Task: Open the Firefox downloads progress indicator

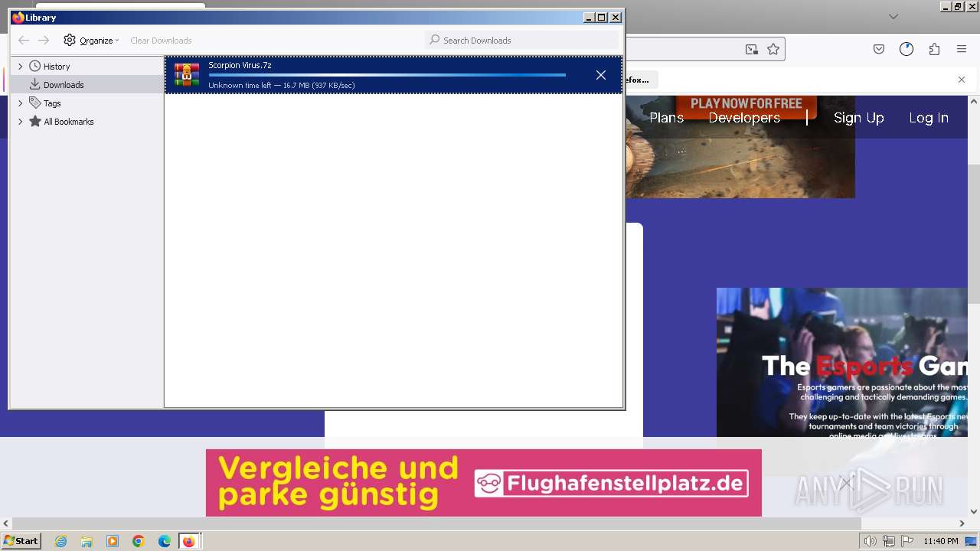Action: coord(906,49)
